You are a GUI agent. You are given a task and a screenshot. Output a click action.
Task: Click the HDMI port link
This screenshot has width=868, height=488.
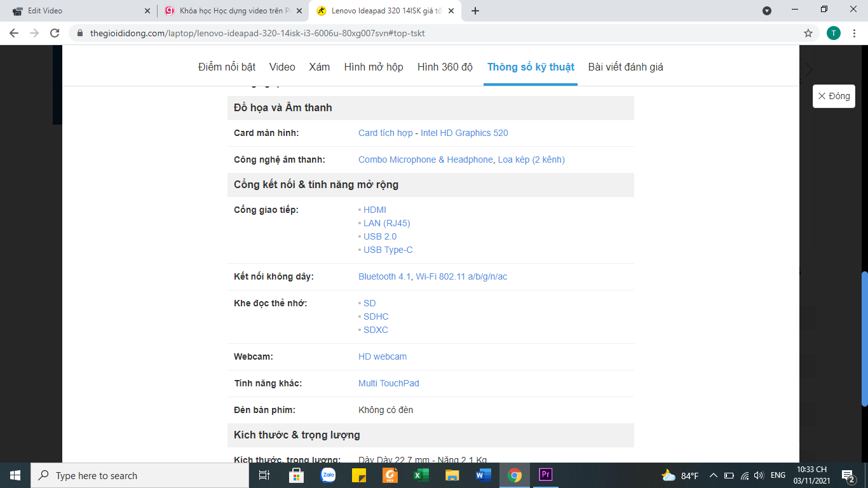coord(375,210)
